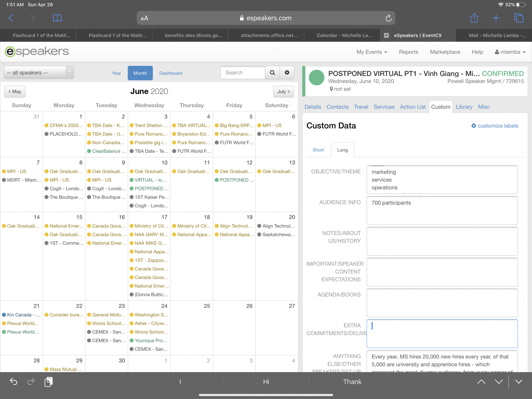Select the Short custom data tab
Viewport: 532px width, 399px height.
(x=318, y=150)
